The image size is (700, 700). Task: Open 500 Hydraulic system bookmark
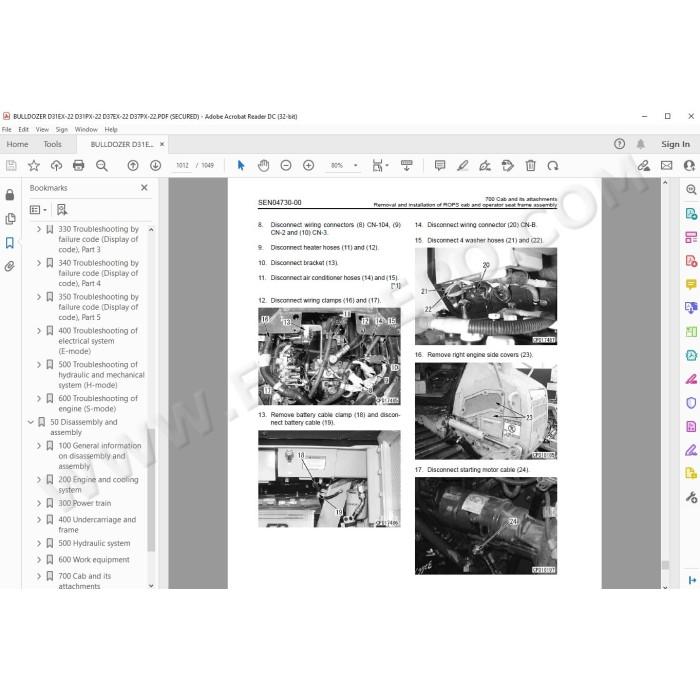(94, 543)
